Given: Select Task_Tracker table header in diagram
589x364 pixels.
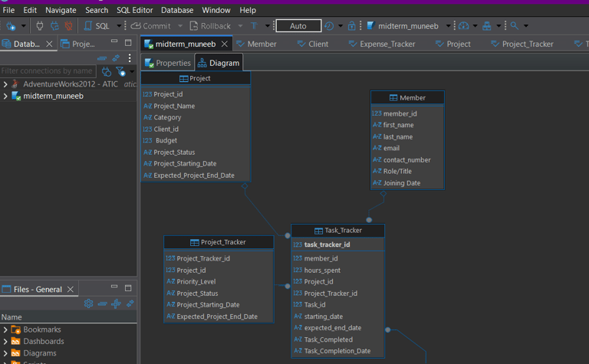Looking at the screenshot, I should pos(338,231).
